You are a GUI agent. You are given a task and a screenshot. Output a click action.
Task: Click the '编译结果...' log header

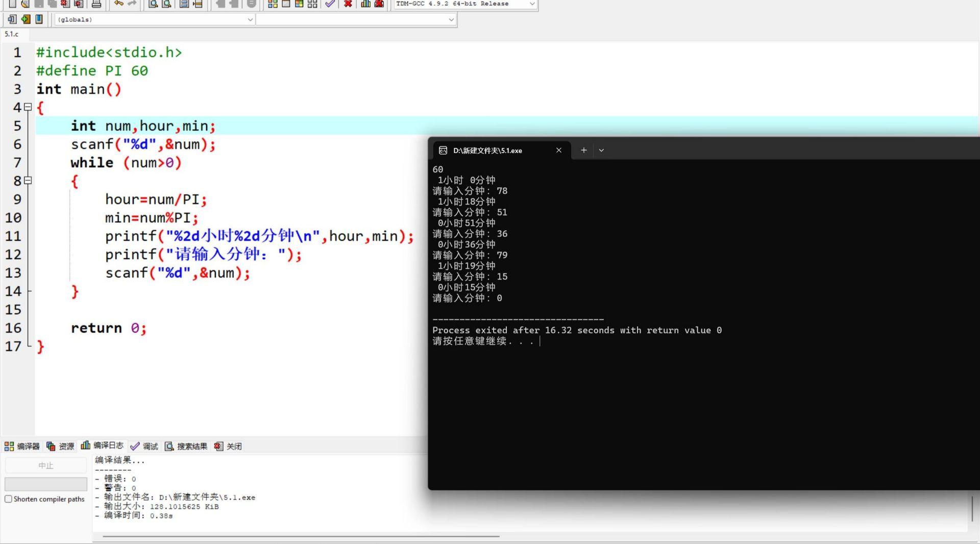click(x=120, y=460)
